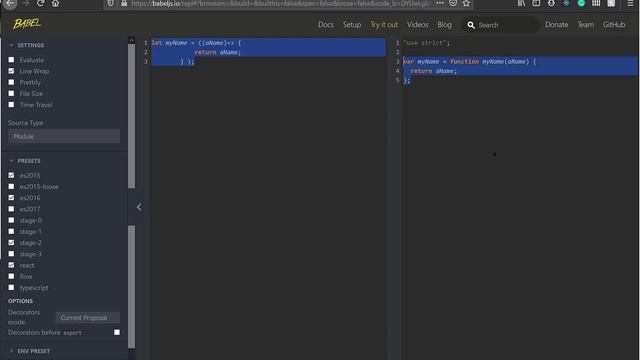The image size is (640, 360).
Task: Click the 'let myName' line in source editor
Action: pyautogui.click(x=196, y=43)
